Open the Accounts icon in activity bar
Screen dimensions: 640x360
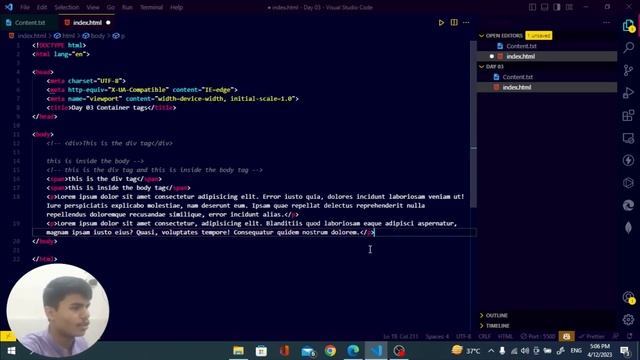point(629,298)
